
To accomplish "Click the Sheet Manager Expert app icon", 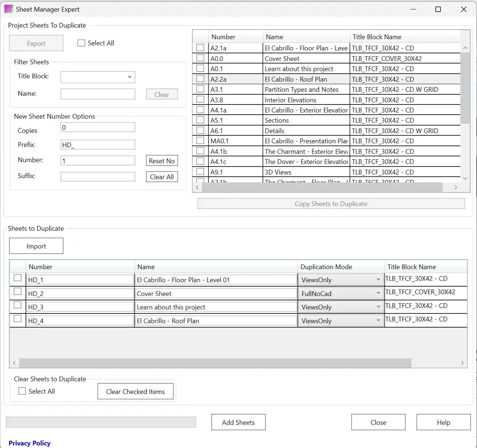I will 8,9.
